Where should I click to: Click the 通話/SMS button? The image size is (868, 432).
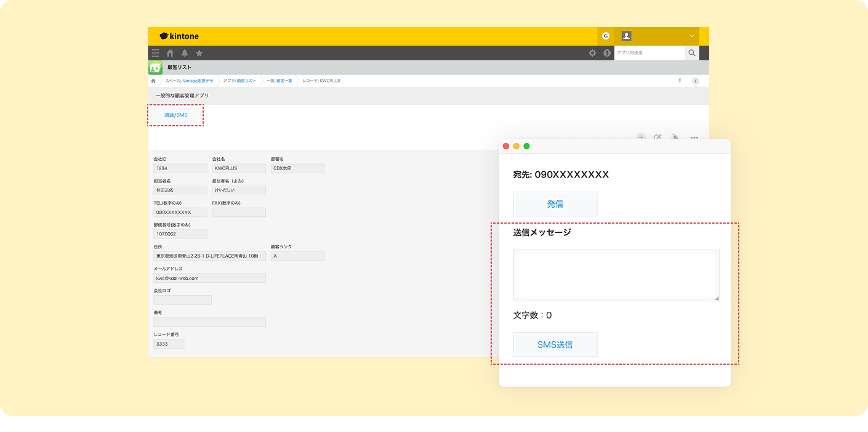click(175, 115)
